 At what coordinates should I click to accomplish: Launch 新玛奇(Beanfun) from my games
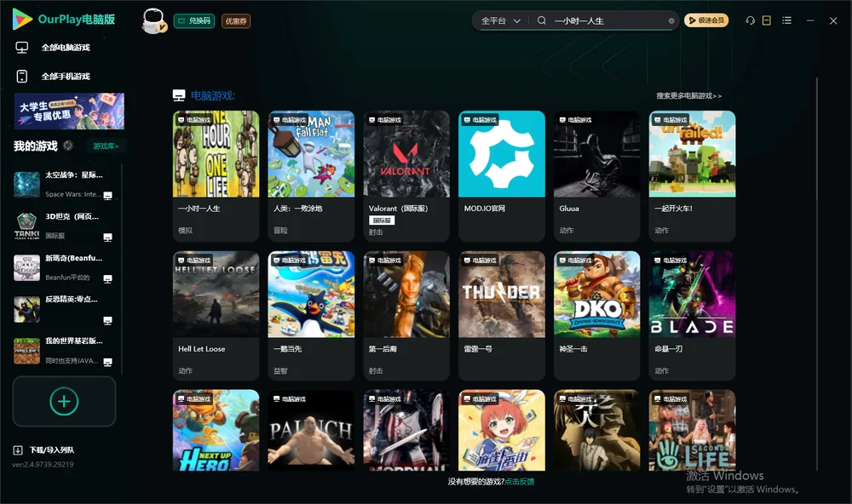click(x=64, y=267)
